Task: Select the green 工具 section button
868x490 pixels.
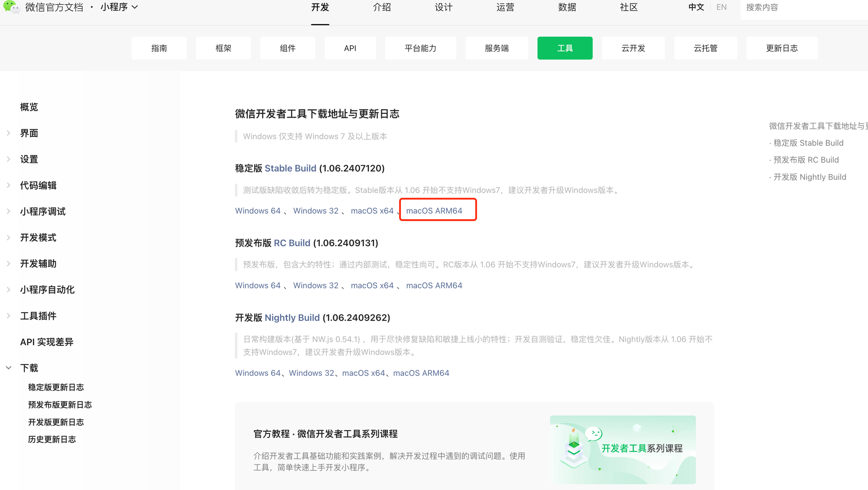Action: coord(565,48)
